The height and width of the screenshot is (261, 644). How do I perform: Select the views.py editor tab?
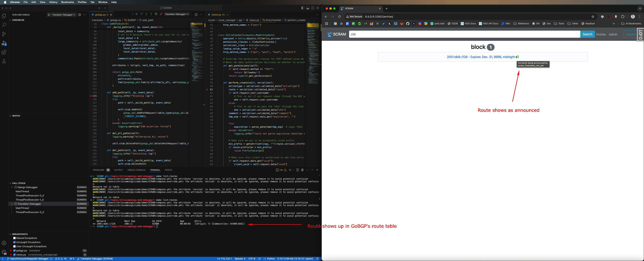click(x=216, y=15)
